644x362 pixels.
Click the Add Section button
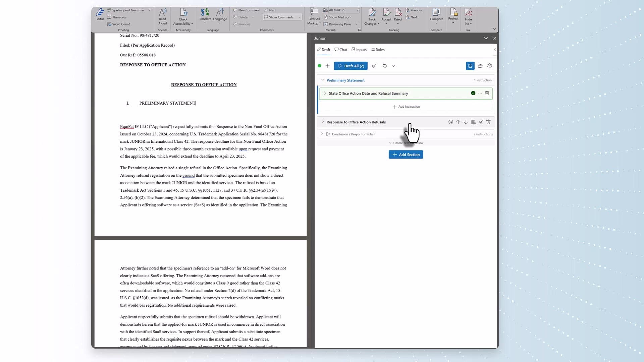(x=406, y=155)
